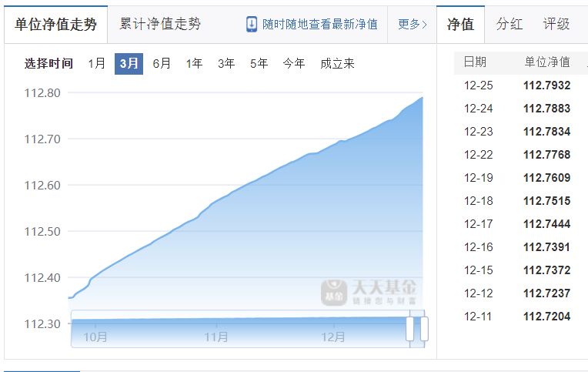The height and width of the screenshot is (372, 588).
Task: Click the net value 112.7834
Action: [x=546, y=132]
